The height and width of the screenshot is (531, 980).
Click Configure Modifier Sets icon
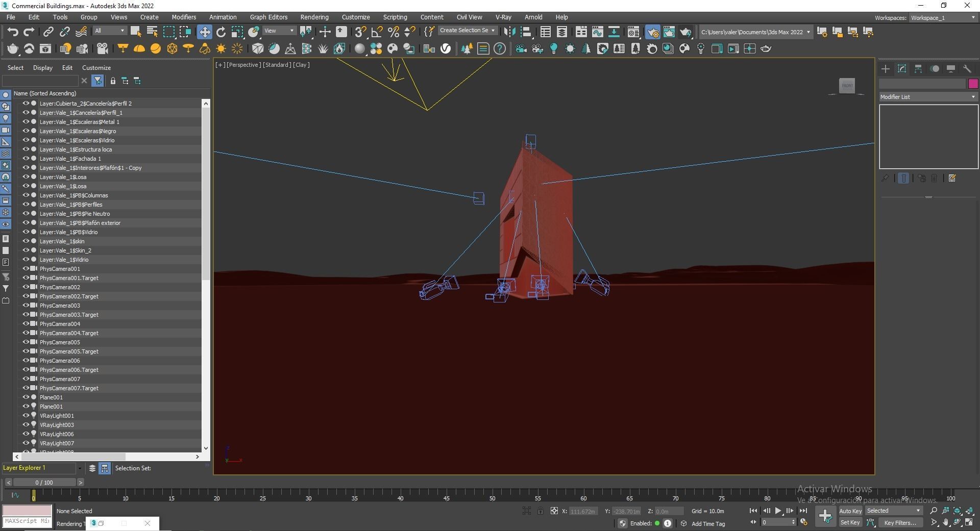point(952,178)
